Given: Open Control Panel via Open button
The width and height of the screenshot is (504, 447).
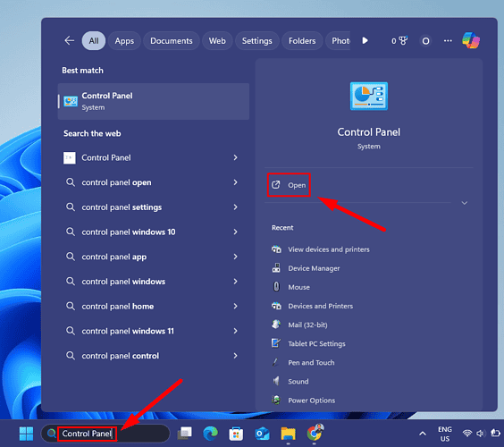Looking at the screenshot, I should click(x=289, y=185).
